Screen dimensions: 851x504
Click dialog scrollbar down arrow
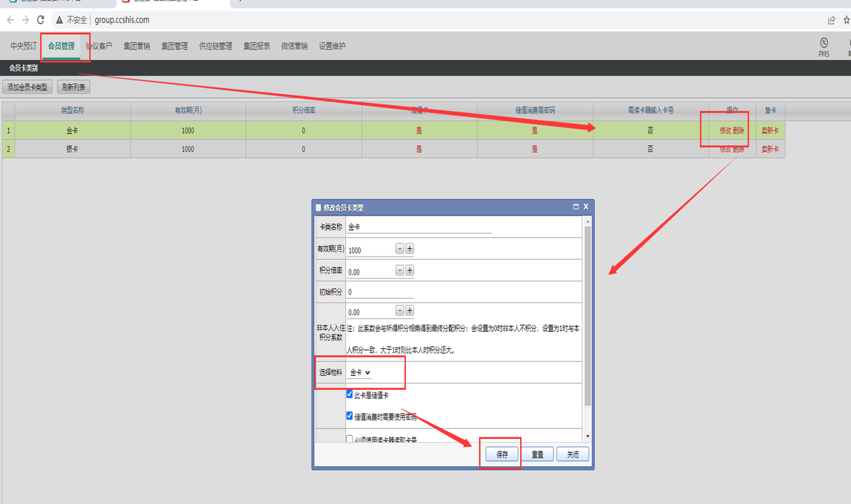588,437
